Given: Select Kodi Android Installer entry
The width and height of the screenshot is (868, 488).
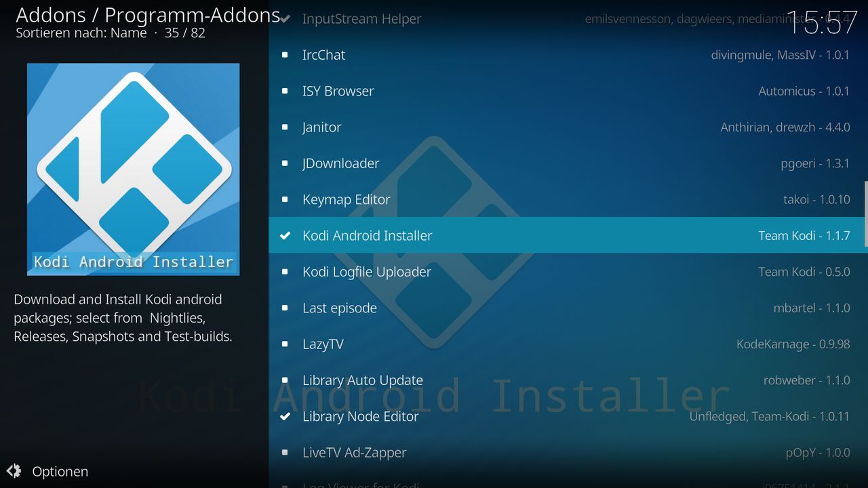Looking at the screenshot, I should click(567, 235).
